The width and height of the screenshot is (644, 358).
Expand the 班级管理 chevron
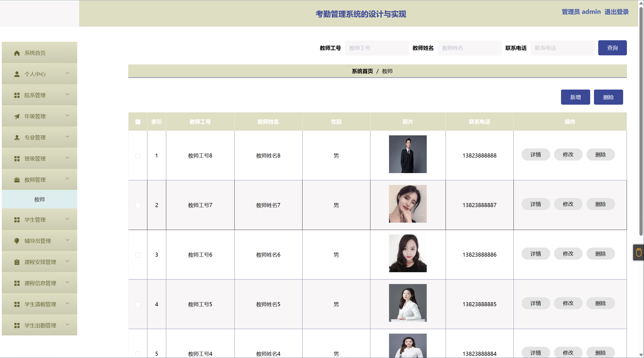click(67, 158)
